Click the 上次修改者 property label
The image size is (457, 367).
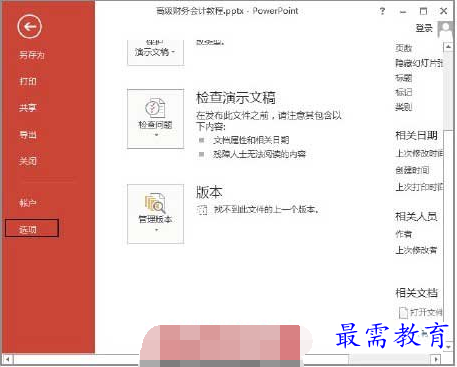(416, 250)
